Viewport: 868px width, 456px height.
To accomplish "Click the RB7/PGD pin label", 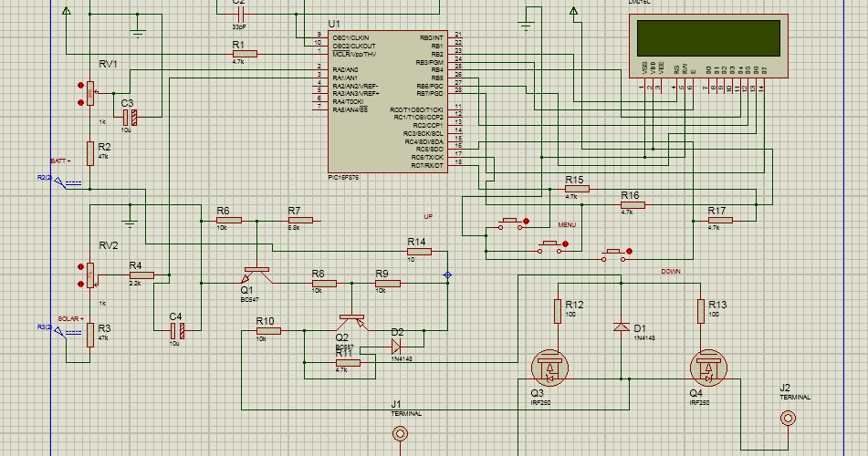I will point(430,94).
